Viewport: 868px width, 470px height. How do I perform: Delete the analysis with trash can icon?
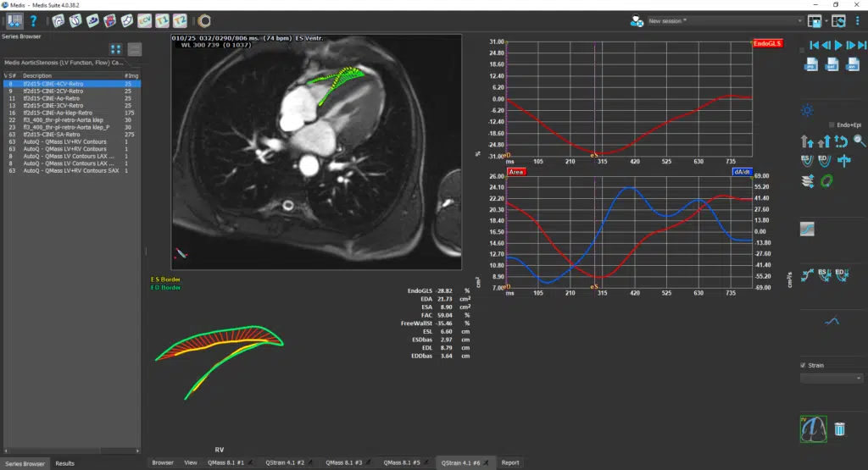click(x=839, y=429)
